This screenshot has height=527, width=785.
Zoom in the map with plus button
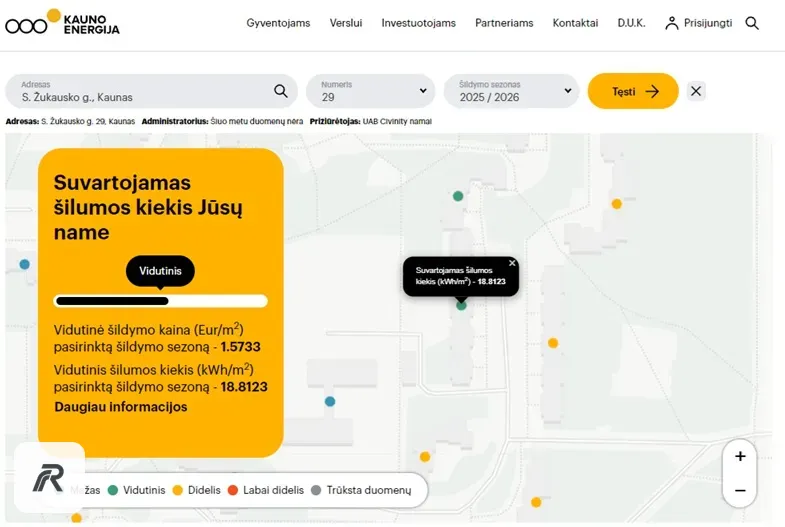coord(740,456)
